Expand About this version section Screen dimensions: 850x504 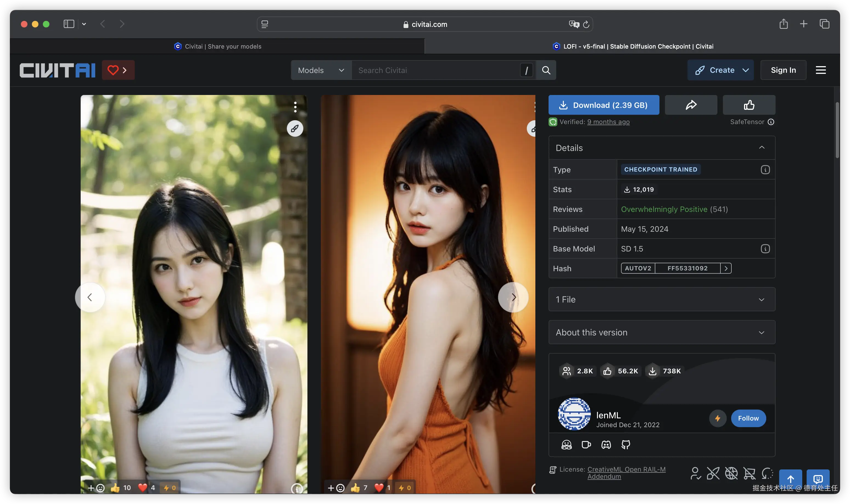(662, 332)
